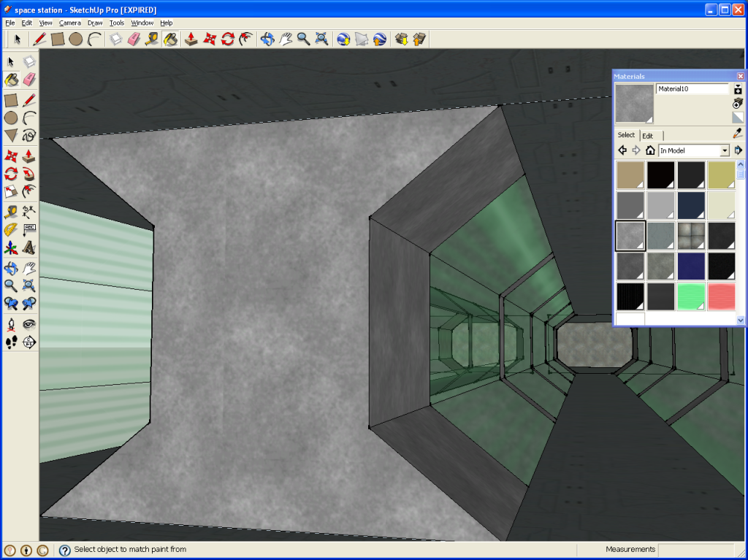Open the Tools menu
This screenshot has height=560, width=748.
coord(116,23)
